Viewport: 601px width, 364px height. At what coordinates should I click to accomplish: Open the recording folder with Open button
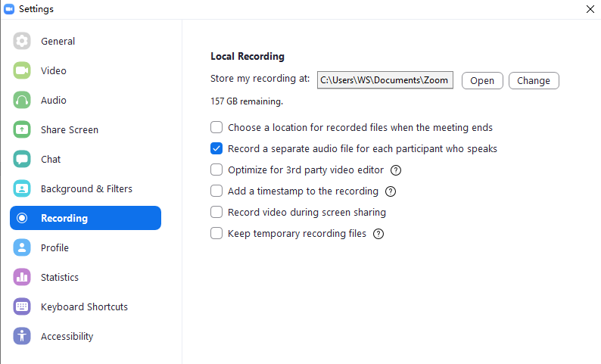point(482,80)
